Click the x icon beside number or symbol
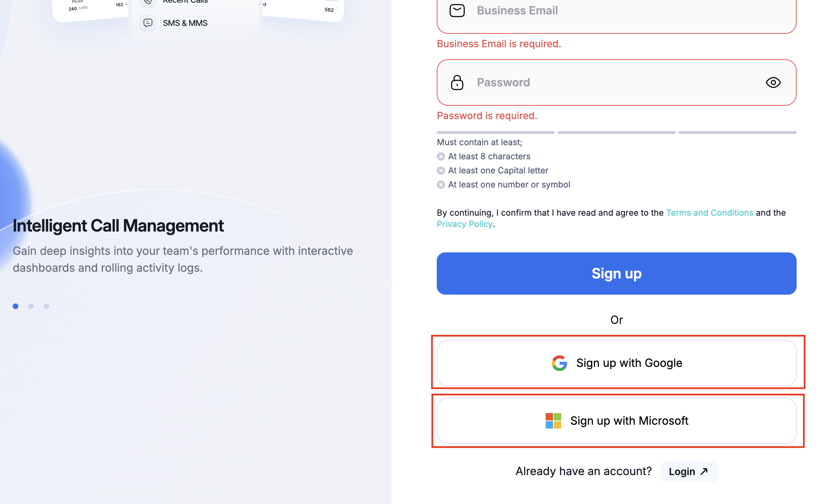The image size is (834, 504). coord(441,185)
